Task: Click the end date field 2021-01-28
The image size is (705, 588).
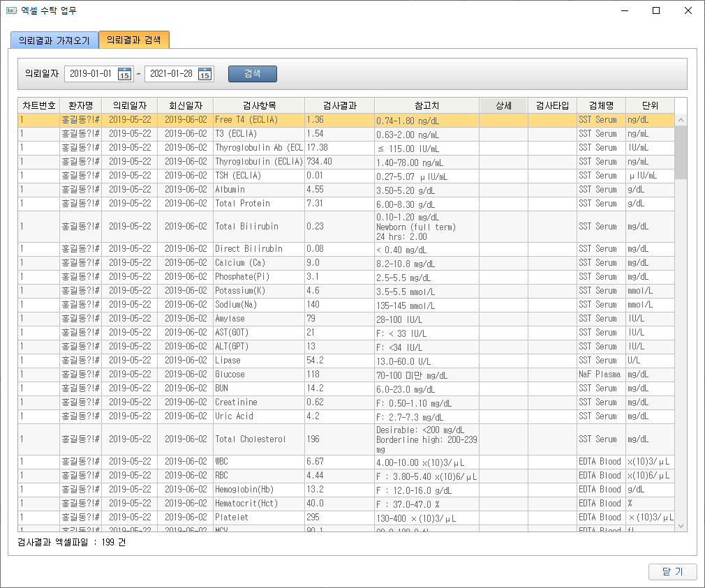Action: (171, 74)
